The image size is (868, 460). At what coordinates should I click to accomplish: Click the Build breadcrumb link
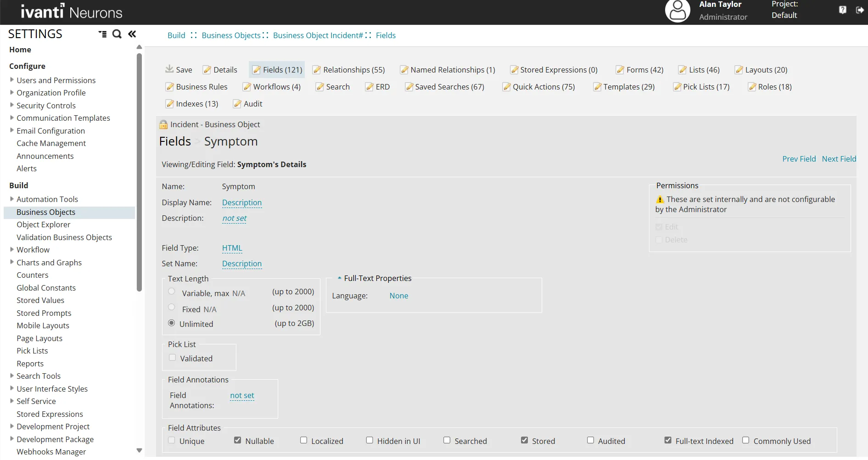tap(176, 35)
